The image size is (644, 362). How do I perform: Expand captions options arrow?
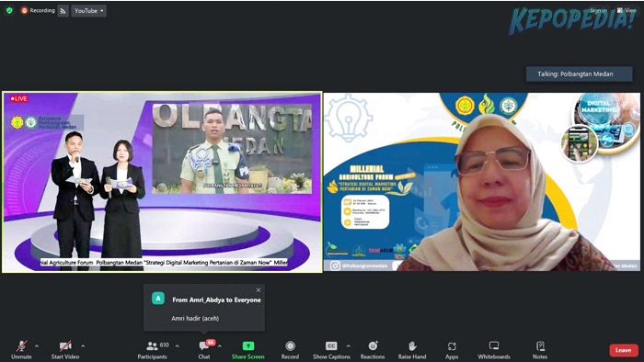coord(349,346)
